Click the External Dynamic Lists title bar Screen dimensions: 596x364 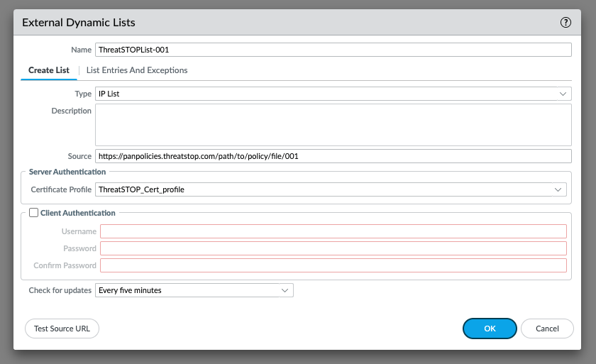297,23
